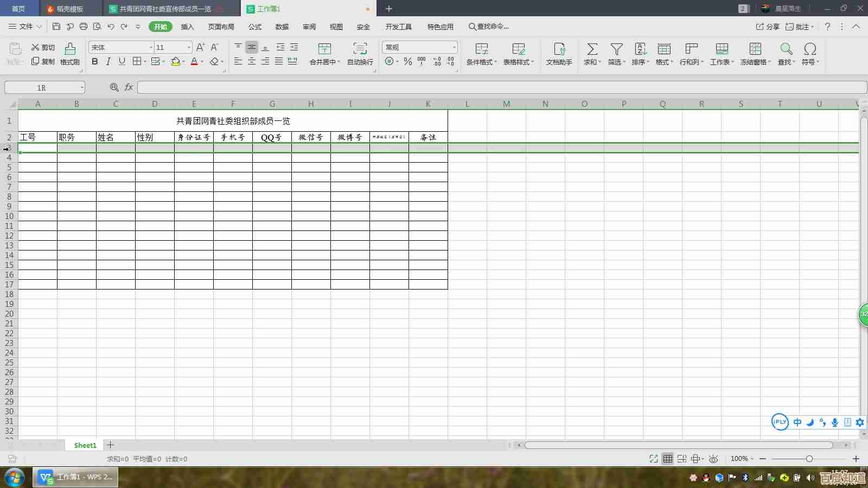Expand the number format dropdown (常规)
The height and width of the screenshot is (488, 868).
(454, 48)
